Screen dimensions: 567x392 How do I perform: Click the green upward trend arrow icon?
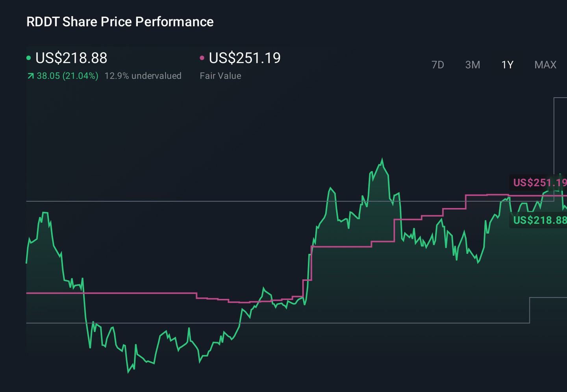click(30, 76)
